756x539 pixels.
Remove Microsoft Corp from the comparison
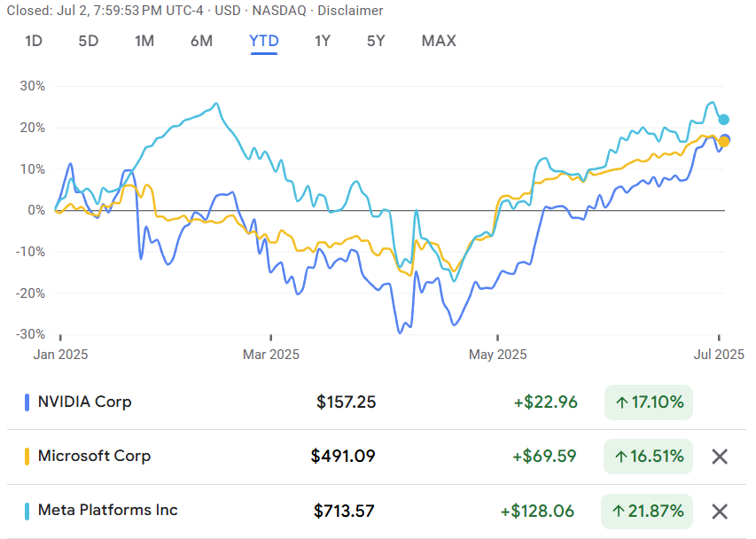720,457
